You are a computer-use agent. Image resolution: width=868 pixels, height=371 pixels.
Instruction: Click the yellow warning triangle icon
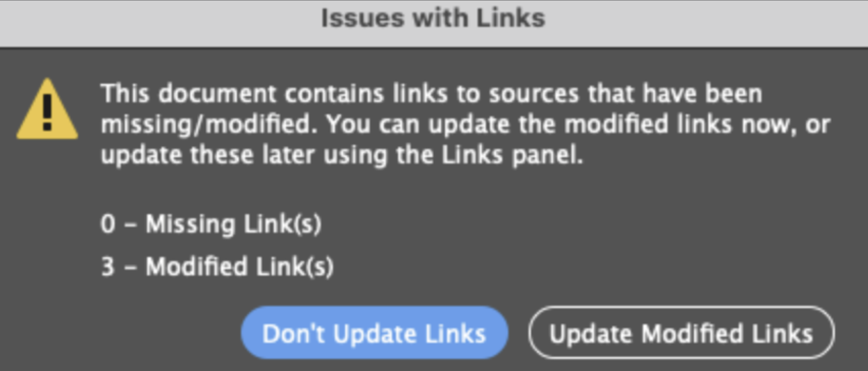point(47,110)
